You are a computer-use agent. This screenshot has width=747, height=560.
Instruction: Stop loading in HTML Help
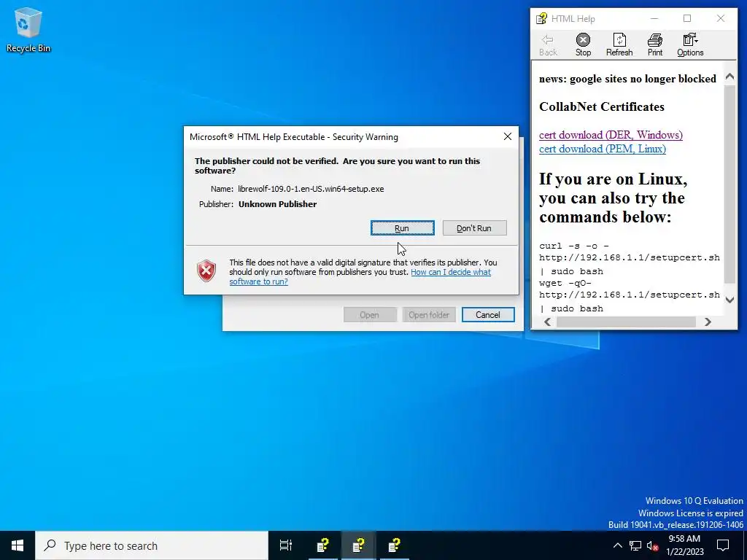583,45
